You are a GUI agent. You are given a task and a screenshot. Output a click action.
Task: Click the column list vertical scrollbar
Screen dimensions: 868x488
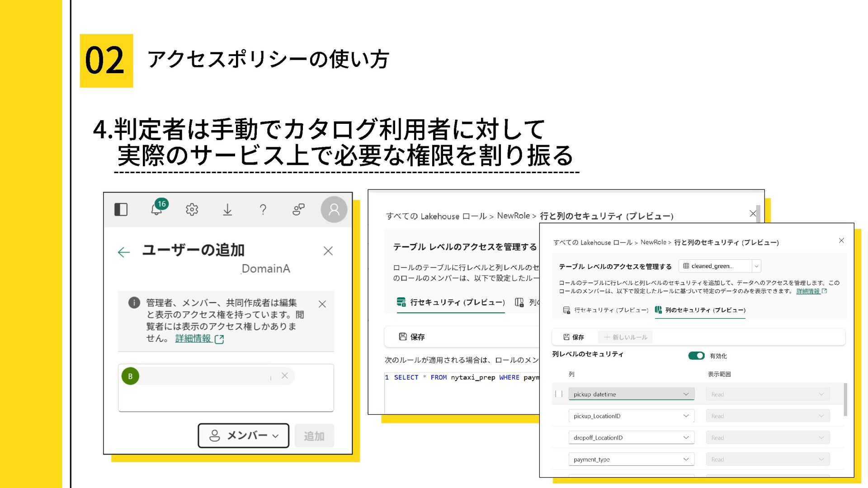tap(845, 399)
